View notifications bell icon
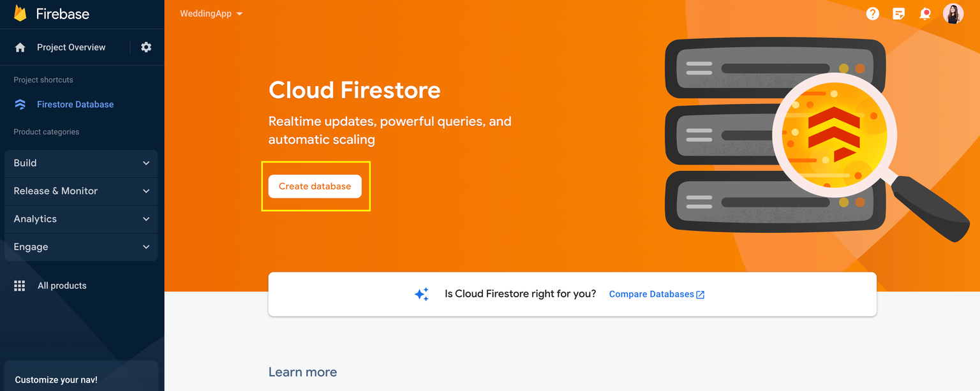Screen dimensions: 980x391 coord(925,13)
